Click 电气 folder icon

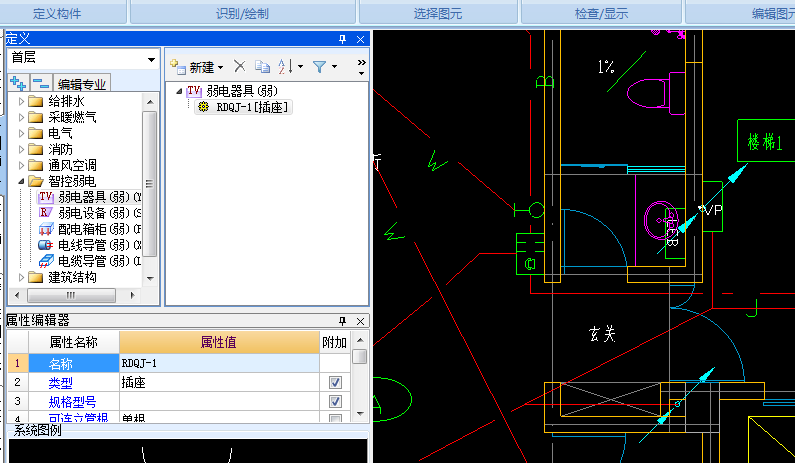[x=35, y=133]
